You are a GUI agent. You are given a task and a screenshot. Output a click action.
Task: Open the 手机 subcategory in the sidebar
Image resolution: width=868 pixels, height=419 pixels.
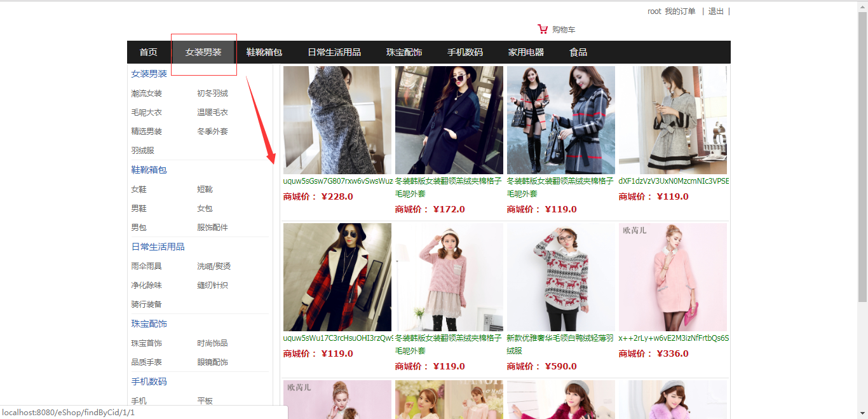point(139,401)
